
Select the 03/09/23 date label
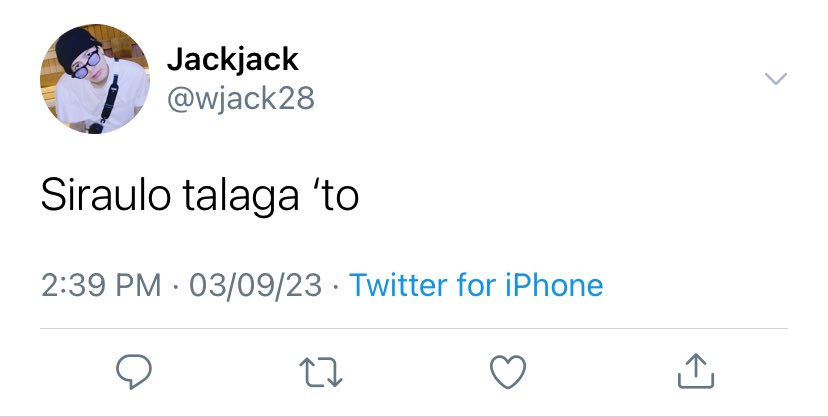[256, 286]
